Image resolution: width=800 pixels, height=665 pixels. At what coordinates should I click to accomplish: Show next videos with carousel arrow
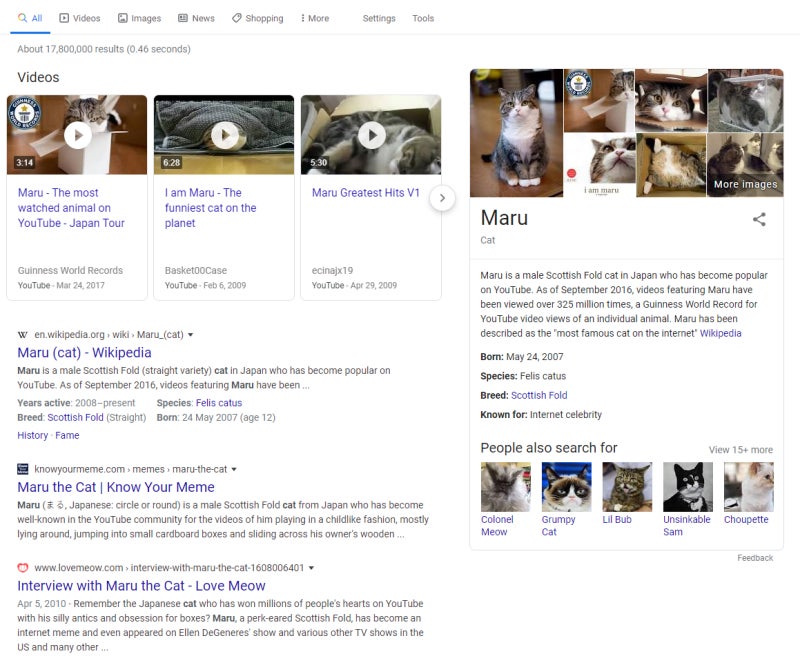click(442, 198)
